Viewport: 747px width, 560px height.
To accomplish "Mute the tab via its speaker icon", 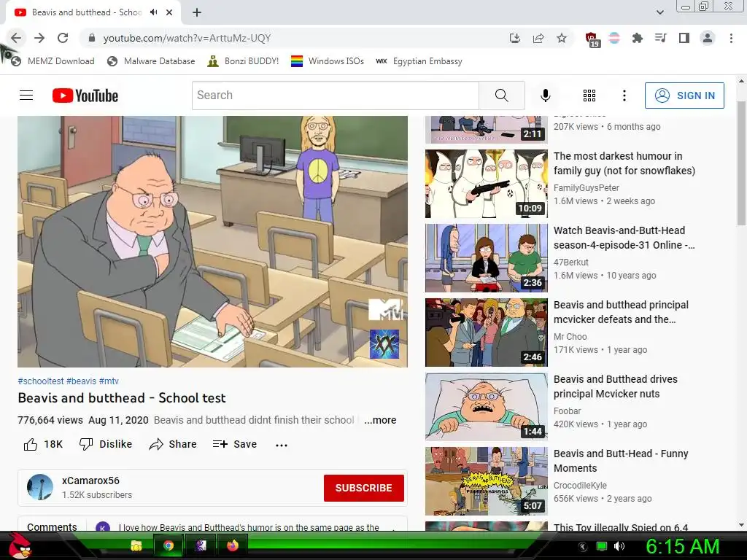I will [153, 12].
